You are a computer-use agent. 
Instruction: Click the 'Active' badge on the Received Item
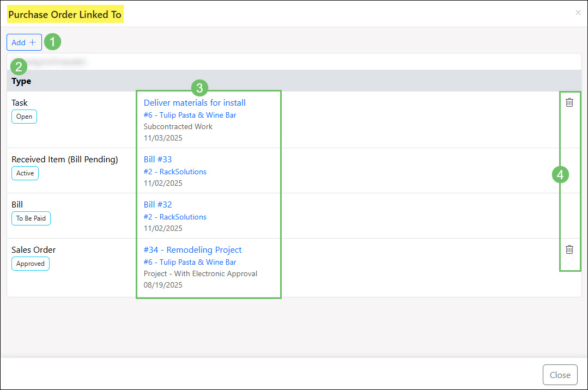click(25, 173)
